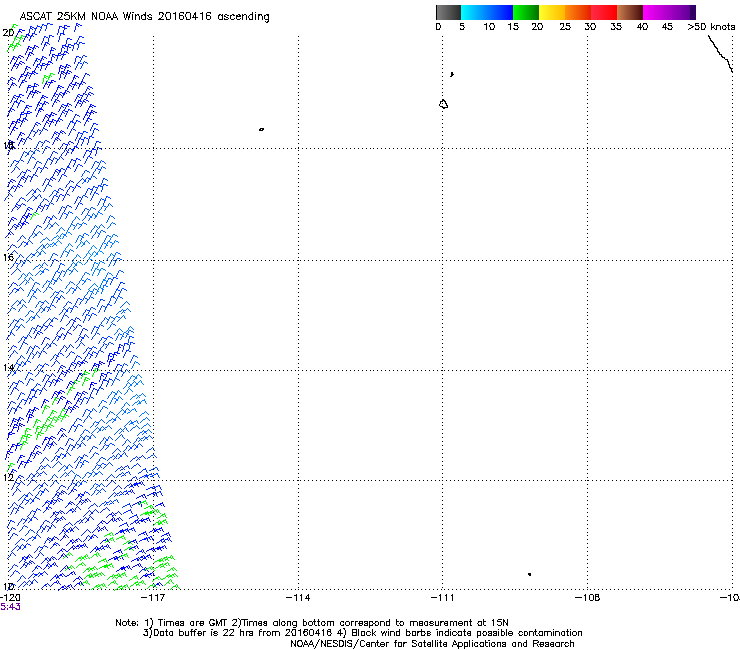Screen dimensions: 740x650
Task: Click the brown 35-40 knots color band
Action: (x=630, y=12)
